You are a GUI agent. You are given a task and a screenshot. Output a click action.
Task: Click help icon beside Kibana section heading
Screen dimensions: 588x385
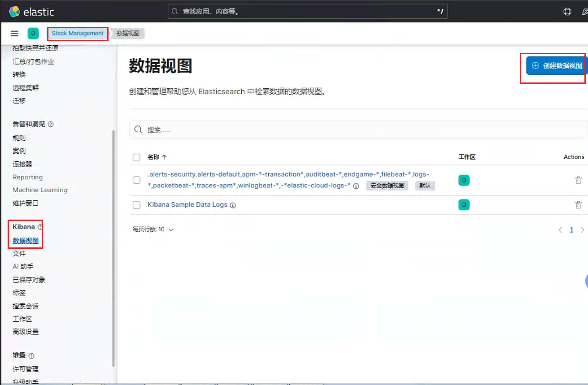click(40, 227)
